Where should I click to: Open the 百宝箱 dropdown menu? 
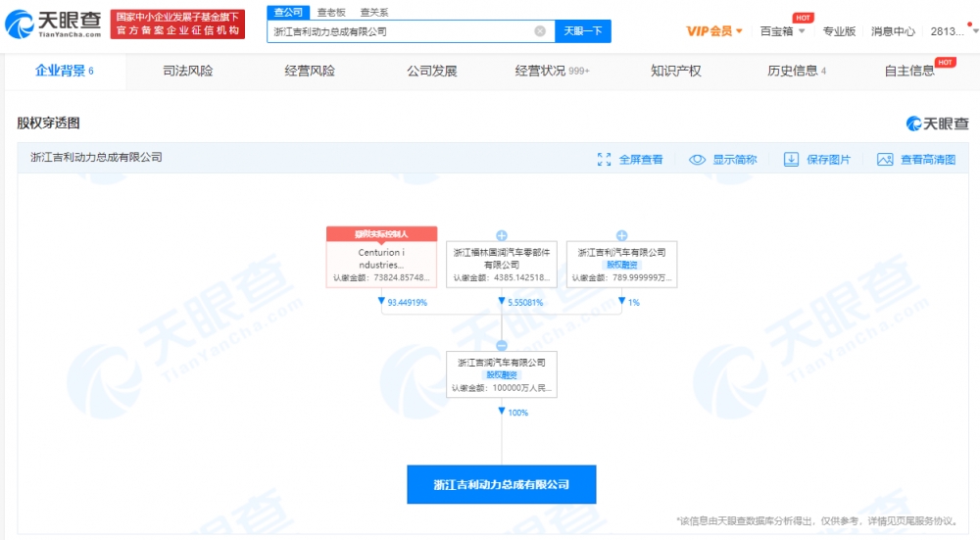coord(782,31)
